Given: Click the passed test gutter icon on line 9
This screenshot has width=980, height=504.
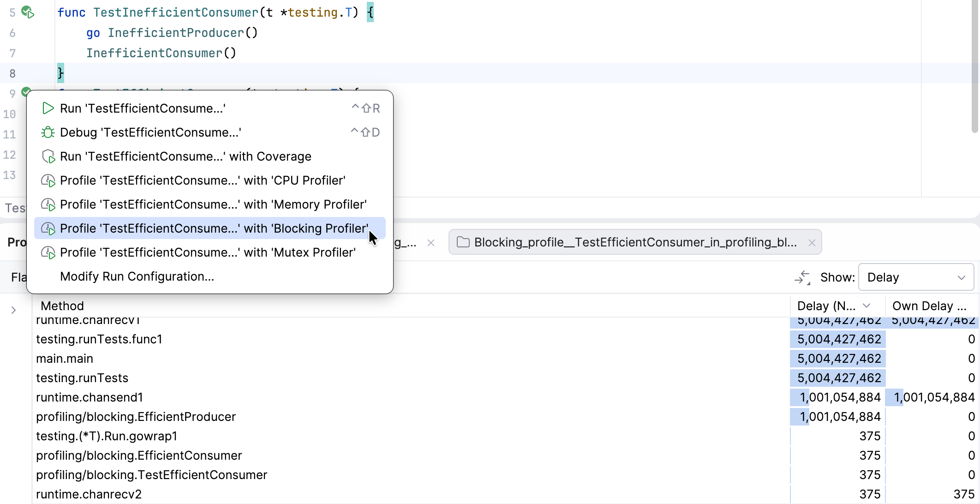Looking at the screenshot, I should coord(27,93).
